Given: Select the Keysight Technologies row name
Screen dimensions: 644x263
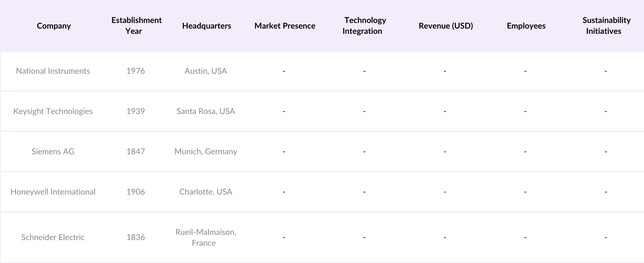Looking at the screenshot, I should tap(53, 111).
